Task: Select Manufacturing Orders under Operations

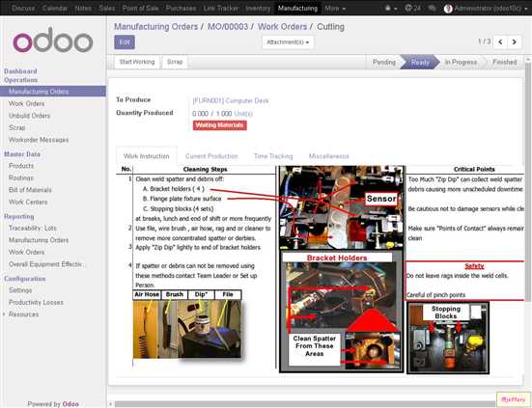Action: [52, 92]
